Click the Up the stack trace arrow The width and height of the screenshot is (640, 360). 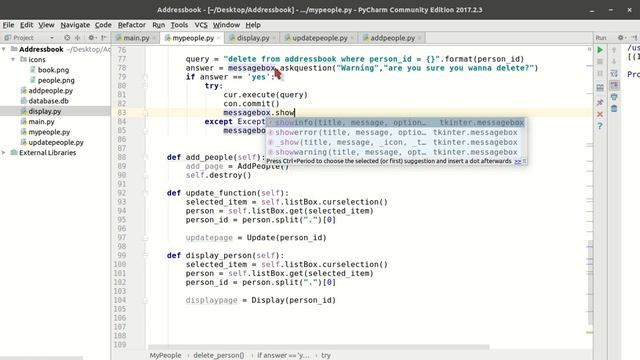614,50
